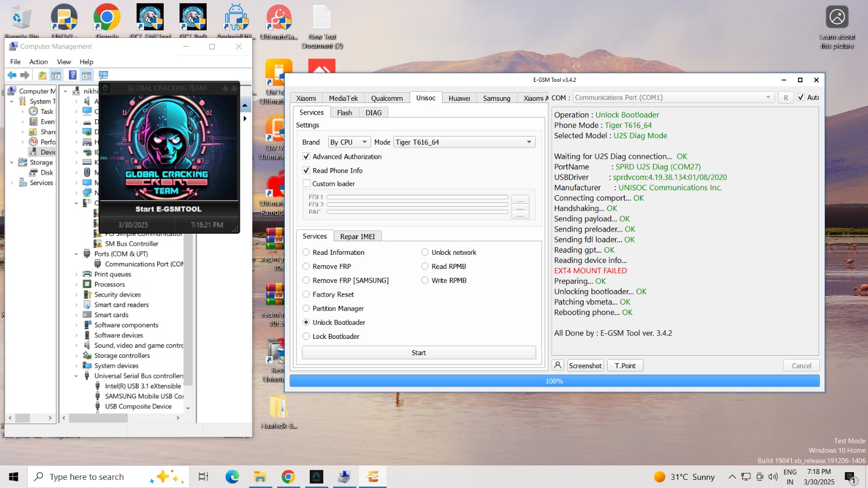The height and width of the screenshot is (488, 868).
Task: Select the Lock Bootloader radio option
Action: 307,337
